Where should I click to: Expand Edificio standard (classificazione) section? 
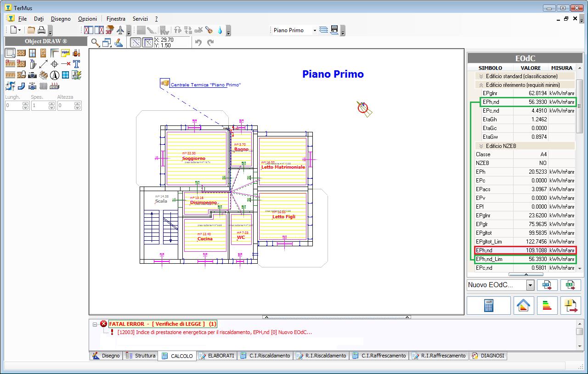[481, 76]
